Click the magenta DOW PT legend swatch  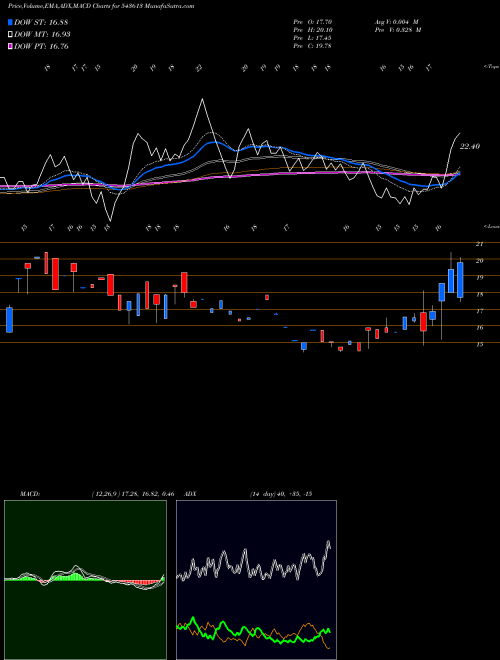point(11,46)
